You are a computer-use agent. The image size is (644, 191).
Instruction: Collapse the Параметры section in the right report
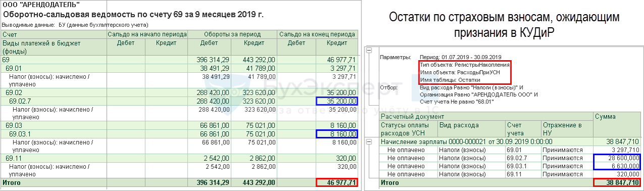[x=369, y=50]
